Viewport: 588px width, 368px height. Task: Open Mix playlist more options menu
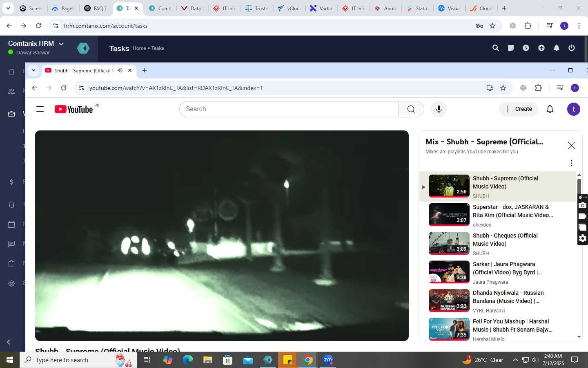pyautogui.click(x=572, y=163)
